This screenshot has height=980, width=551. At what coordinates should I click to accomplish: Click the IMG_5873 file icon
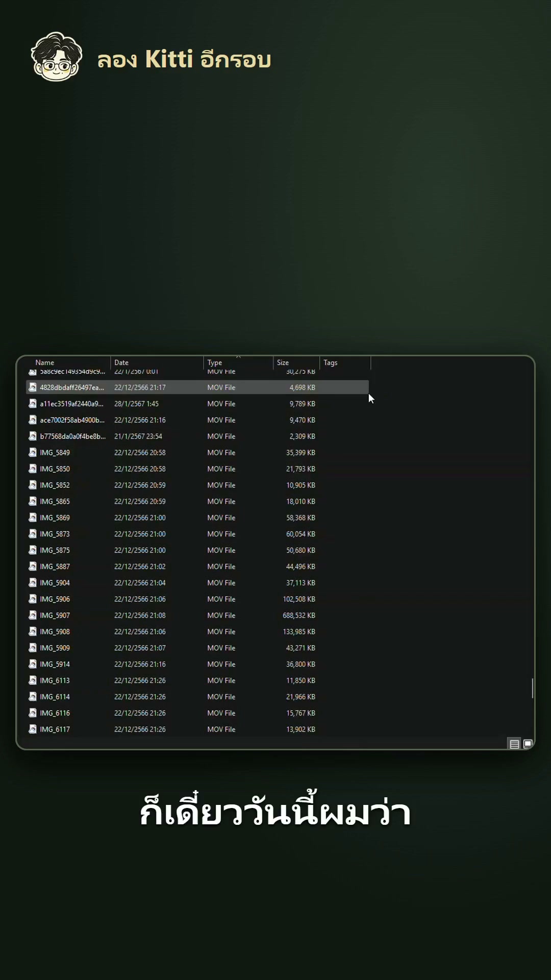coord(33,534)
